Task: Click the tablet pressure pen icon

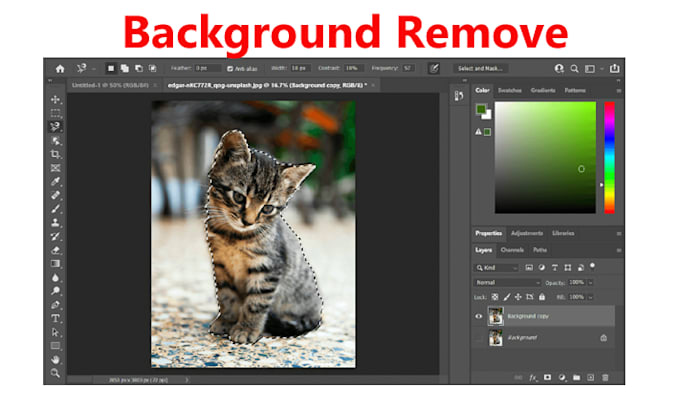Action: [x=434, y=68]
